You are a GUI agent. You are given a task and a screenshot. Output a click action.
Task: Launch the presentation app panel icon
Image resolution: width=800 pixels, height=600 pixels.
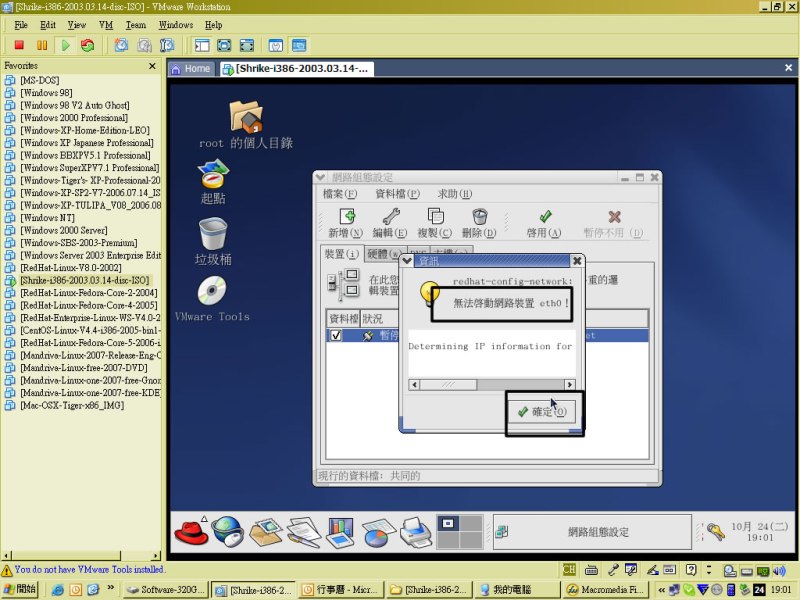(340, 532)
